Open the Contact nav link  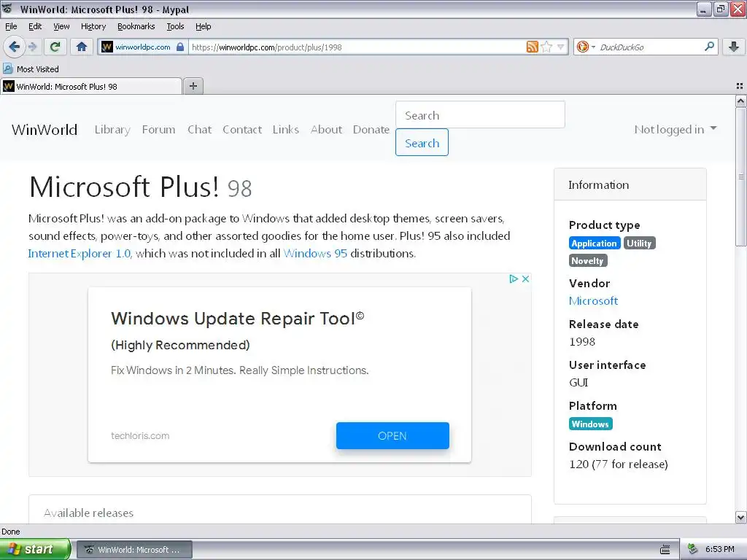pos(242,130)
